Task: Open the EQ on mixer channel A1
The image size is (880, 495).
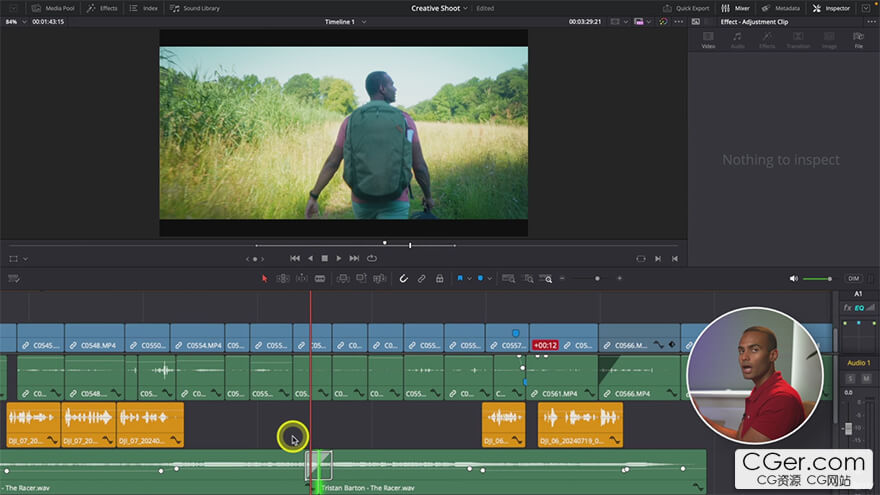Action: click(859, 308)
